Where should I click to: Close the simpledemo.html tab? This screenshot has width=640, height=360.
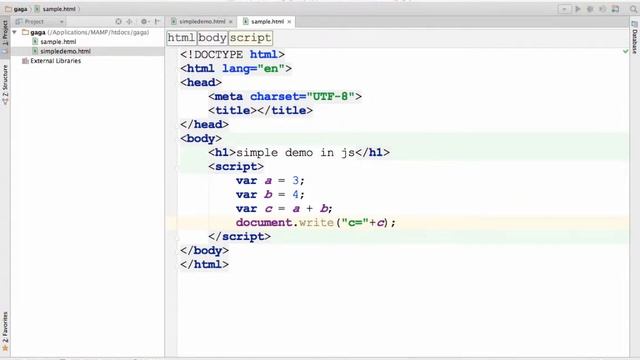coord(231,22)
